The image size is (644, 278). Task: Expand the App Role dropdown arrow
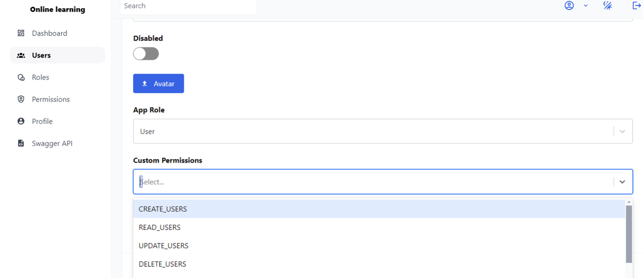(x=622, y=132)
